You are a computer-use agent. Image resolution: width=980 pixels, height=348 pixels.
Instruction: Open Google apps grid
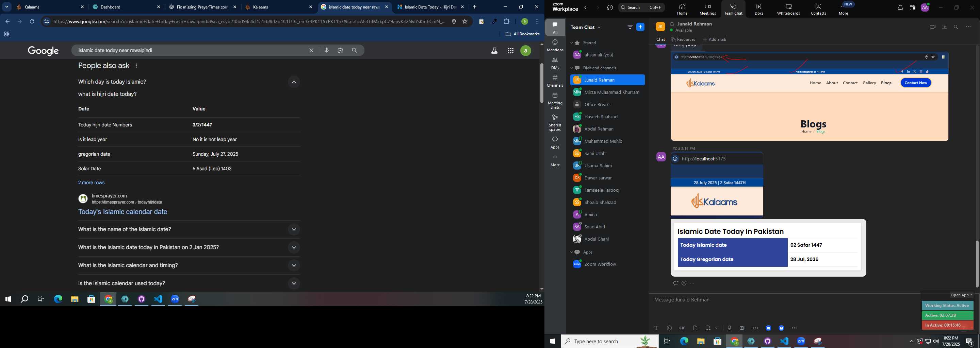510,51
